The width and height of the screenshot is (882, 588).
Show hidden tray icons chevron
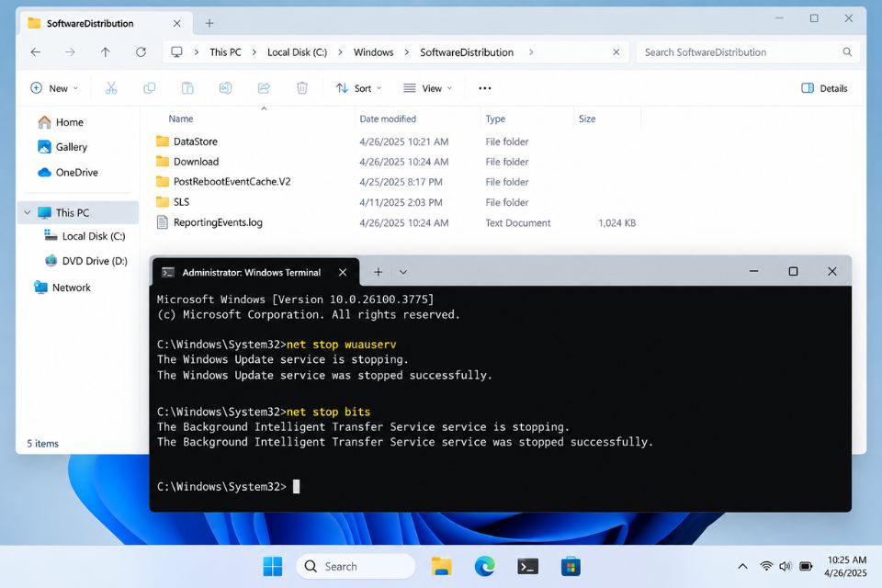click(x=742, y=567)
